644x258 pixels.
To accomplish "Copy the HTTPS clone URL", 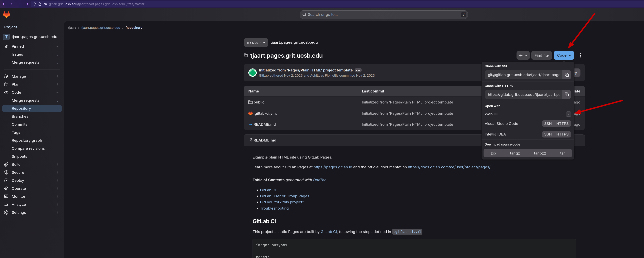I will (566, 95).
